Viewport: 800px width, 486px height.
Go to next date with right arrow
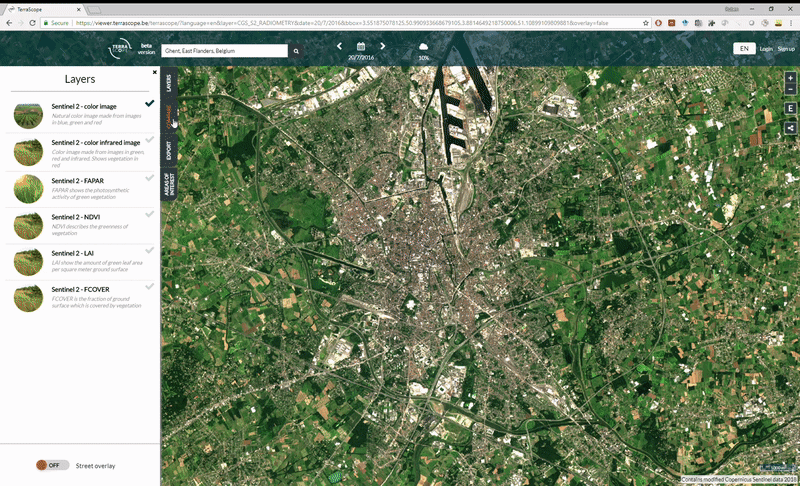tap(382, 46)
